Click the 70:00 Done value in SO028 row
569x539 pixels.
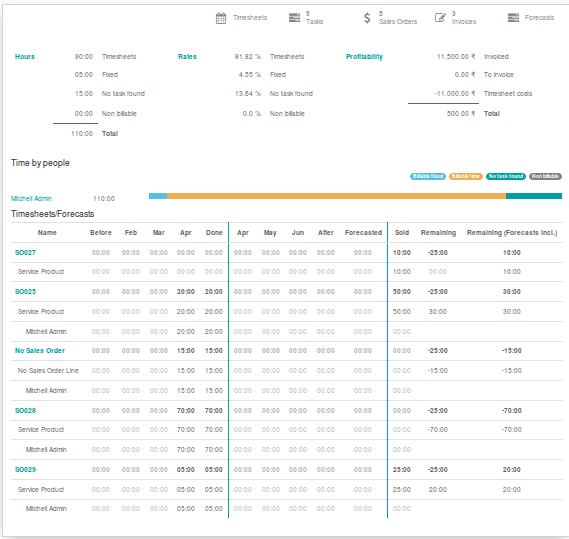(214, 411)
